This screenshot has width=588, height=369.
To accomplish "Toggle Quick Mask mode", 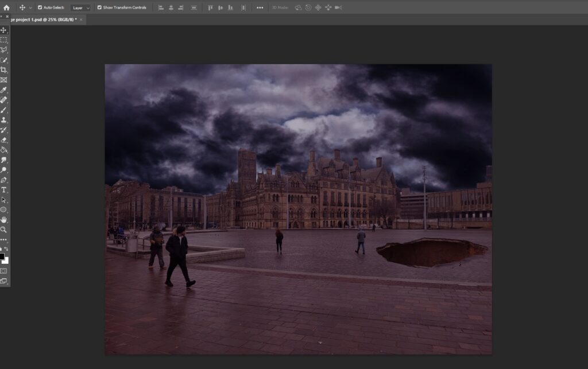I will pyautogui.click(x=3, y=270).
